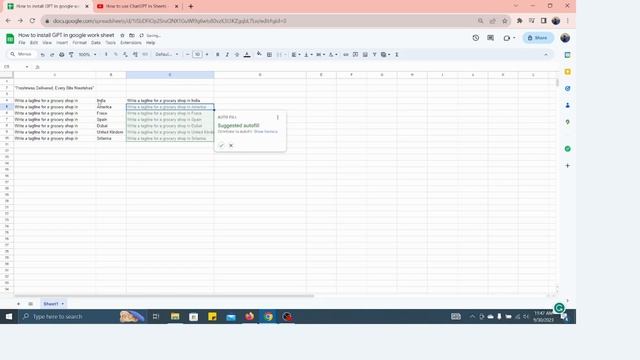Open text rotation dropdown
640x360 pixels.
[333, 54]
